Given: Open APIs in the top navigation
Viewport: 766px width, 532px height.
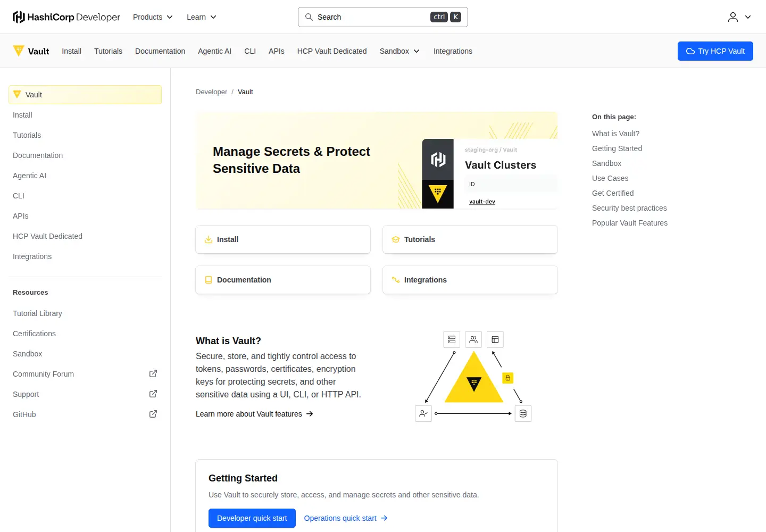Looking at the screenshot, I should pos(277,51).
